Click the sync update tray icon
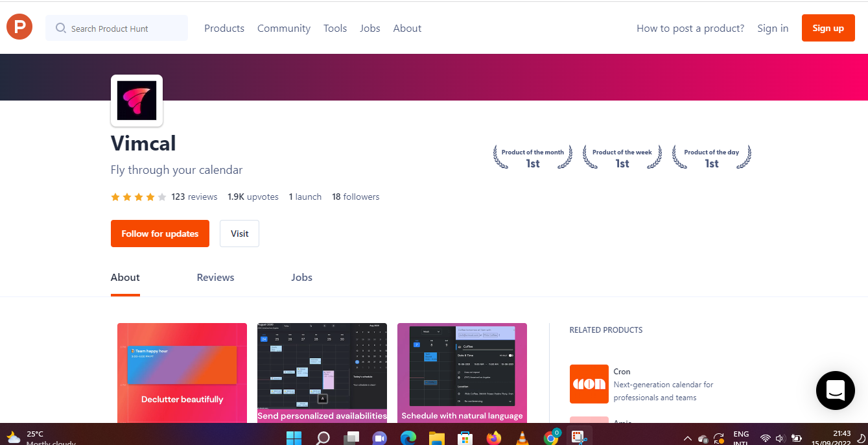 tap(719, 439)
